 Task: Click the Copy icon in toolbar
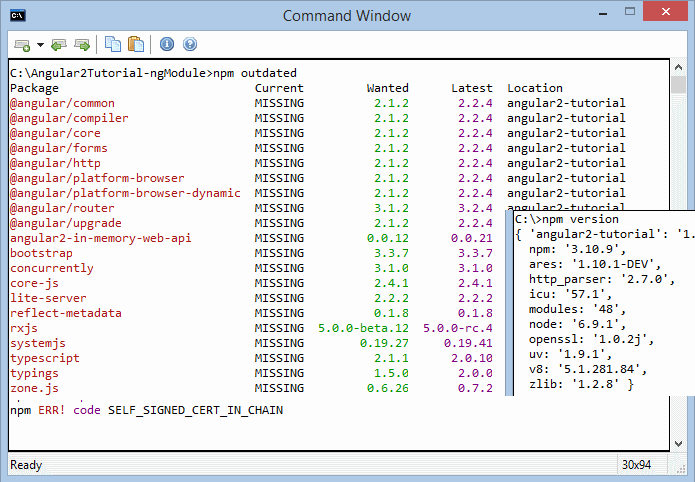click(113, 44)
